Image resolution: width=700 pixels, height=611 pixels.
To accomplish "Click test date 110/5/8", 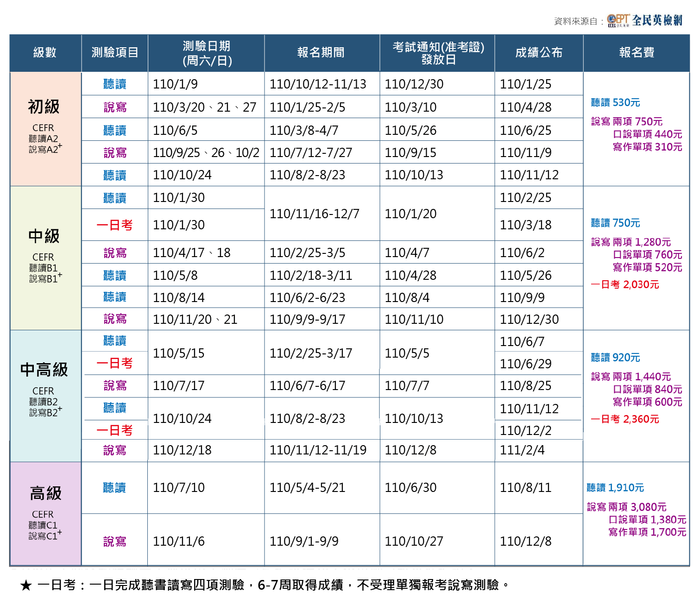I will (175, 276).
